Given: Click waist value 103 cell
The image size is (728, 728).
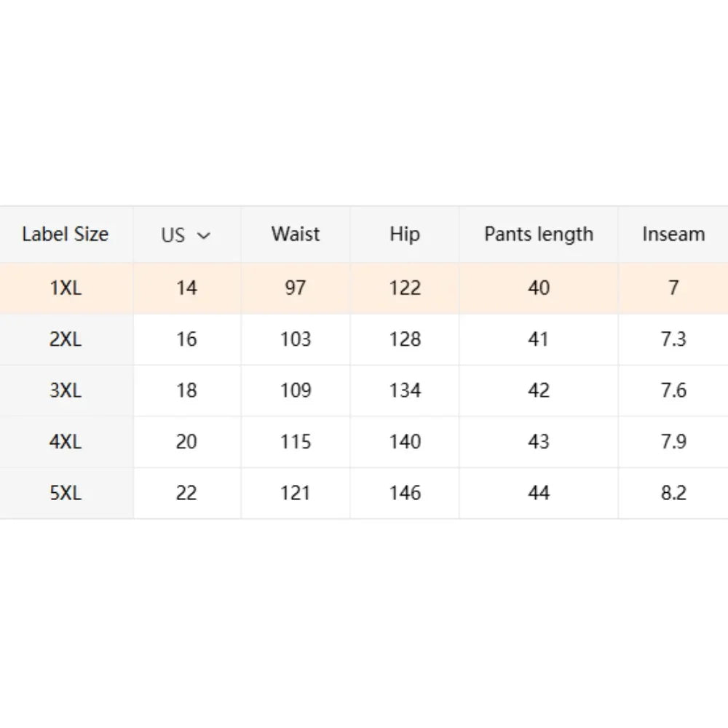Looking at the screenshot, I should 296,339.
